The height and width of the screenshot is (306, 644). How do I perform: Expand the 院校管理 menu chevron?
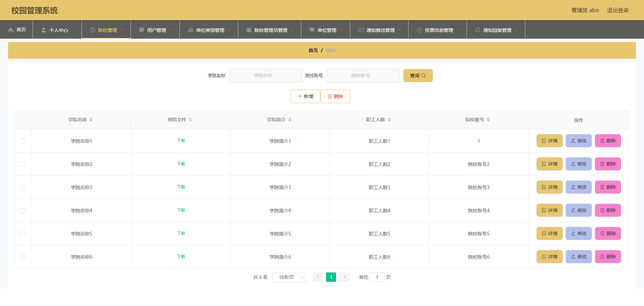click(122, 30)
